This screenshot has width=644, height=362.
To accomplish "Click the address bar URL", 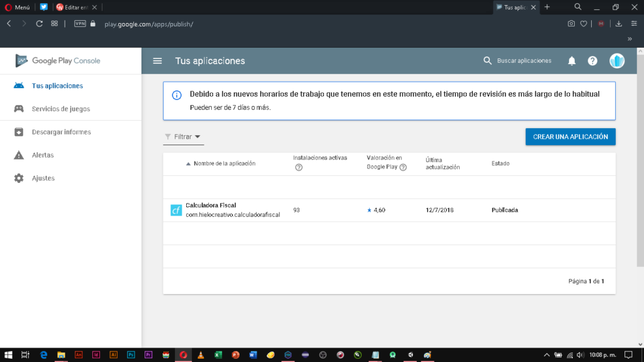I will click(x=148, y=25).
